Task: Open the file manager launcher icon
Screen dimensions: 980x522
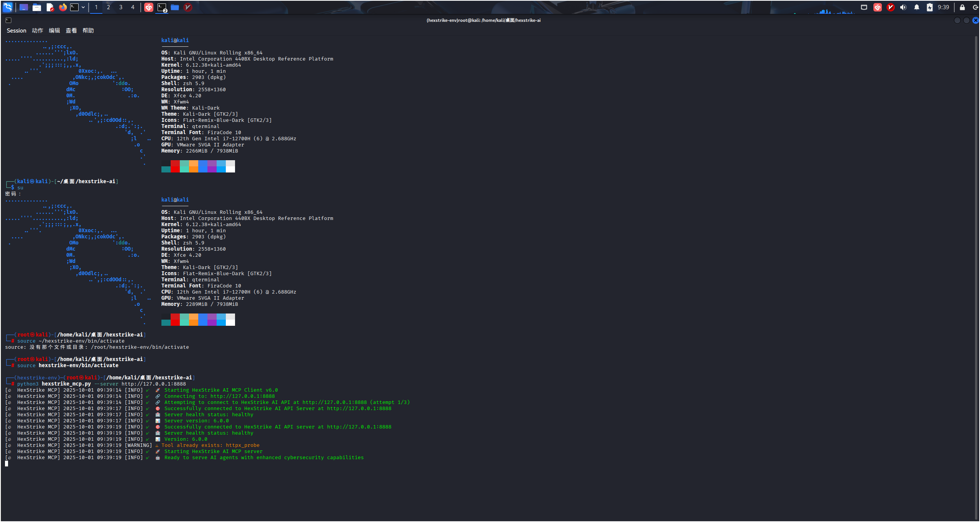Action: [x=37, y=7]
